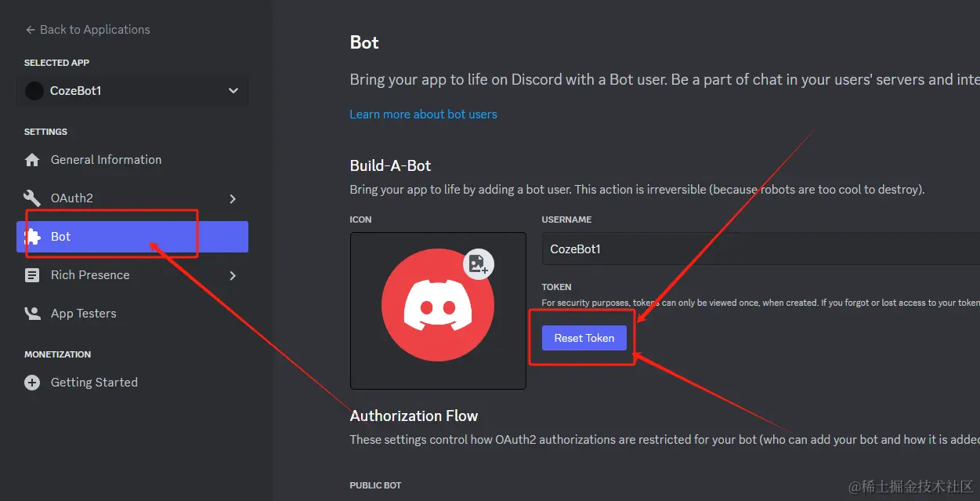
Task: Click the SELECTED APP label
Action: tap(56, 63)
